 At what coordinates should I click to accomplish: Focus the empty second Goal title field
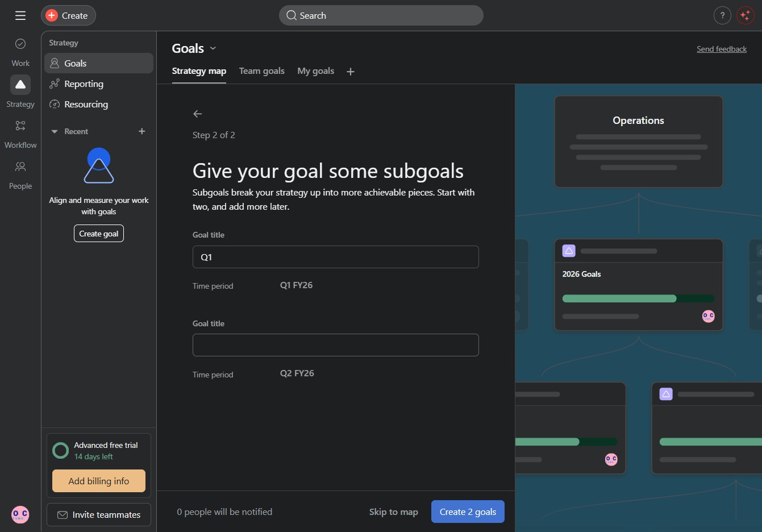click(x=336, y=345)
